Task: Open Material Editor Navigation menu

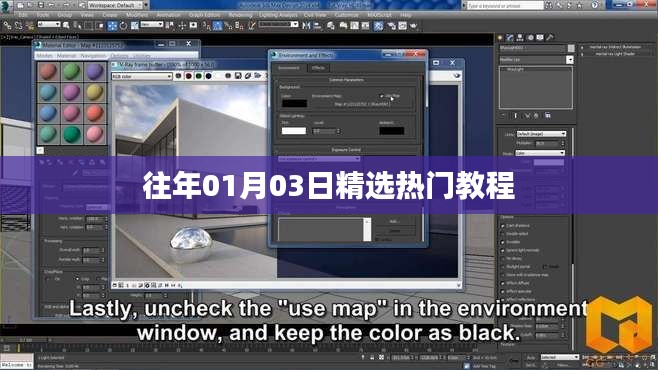Action: pos(94,55)
